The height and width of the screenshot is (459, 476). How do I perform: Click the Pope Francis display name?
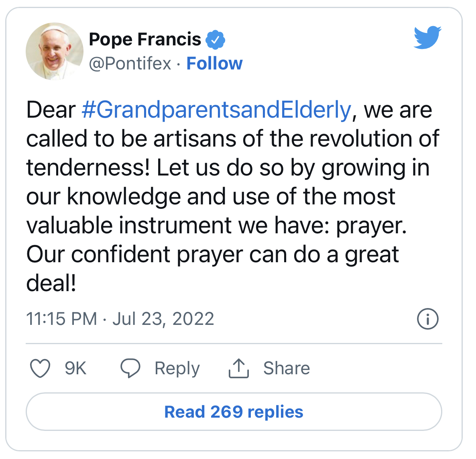[x=145, y=39]
